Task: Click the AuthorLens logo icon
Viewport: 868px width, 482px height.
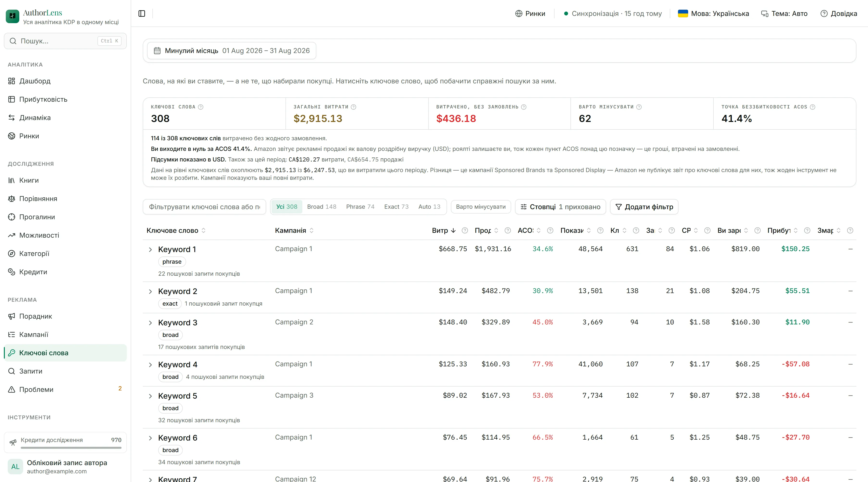Action: [x=13, y=16]
